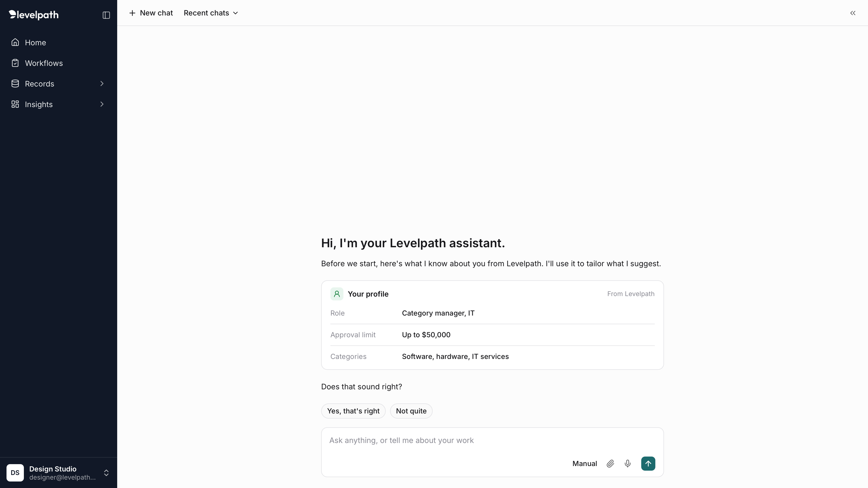This screenshot has width=868, height=488.
Task: Click Software, hardware, IT services value
Action: click(455, 356)
